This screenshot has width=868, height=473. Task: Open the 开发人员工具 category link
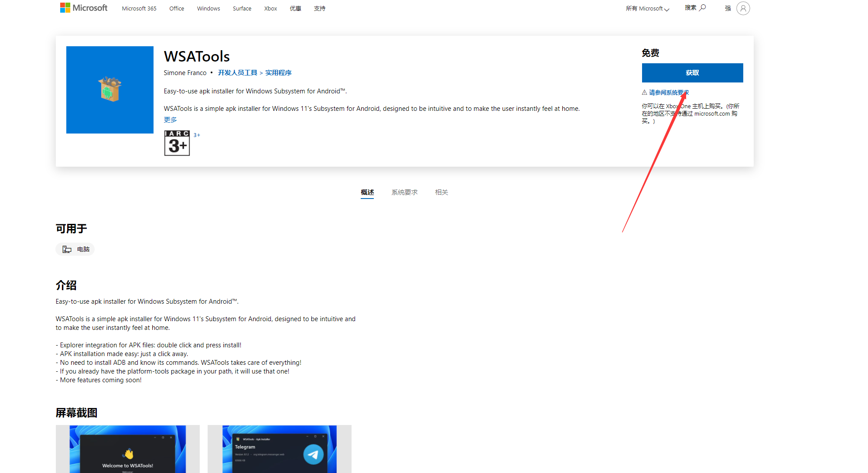pyautogui.click(x=237, y=73)
